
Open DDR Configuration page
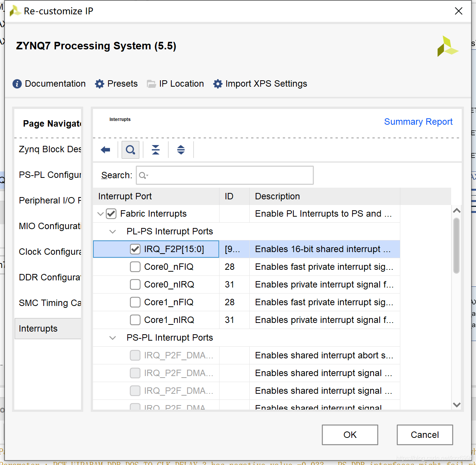50,277
